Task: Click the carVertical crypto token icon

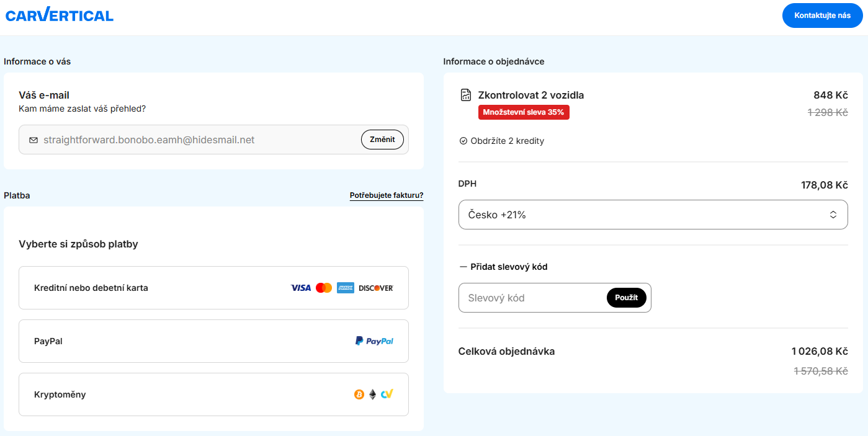Action: (x=387, y=394)
